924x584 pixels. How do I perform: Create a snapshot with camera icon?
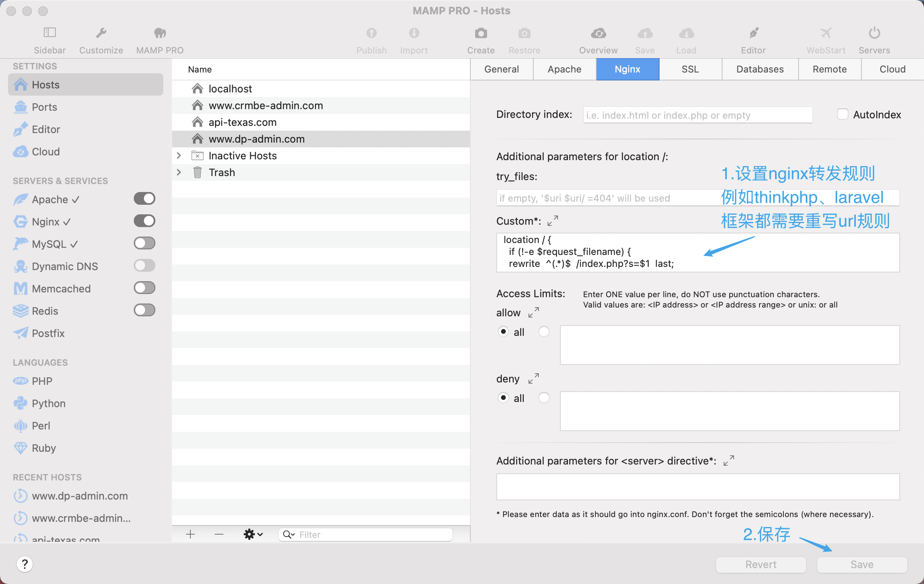point(481,33)
